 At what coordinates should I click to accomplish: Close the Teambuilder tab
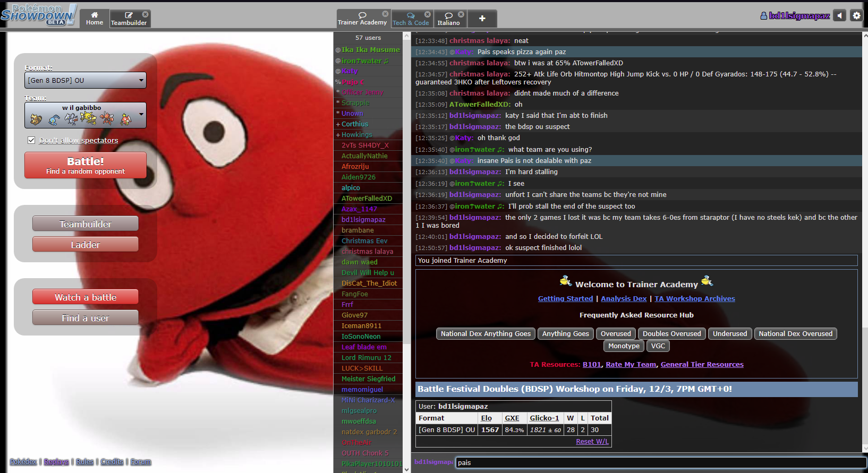pos(146,14)
